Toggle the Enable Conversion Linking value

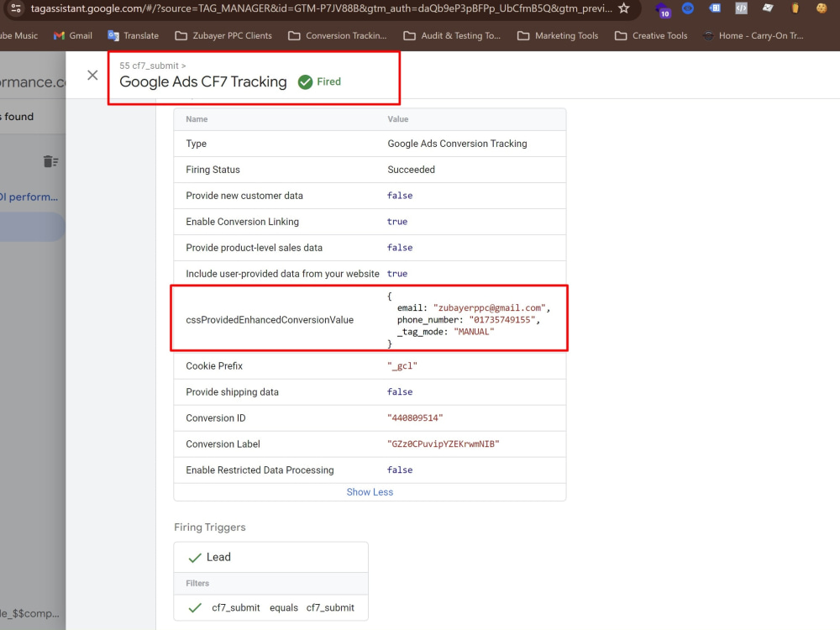[397, 221]
